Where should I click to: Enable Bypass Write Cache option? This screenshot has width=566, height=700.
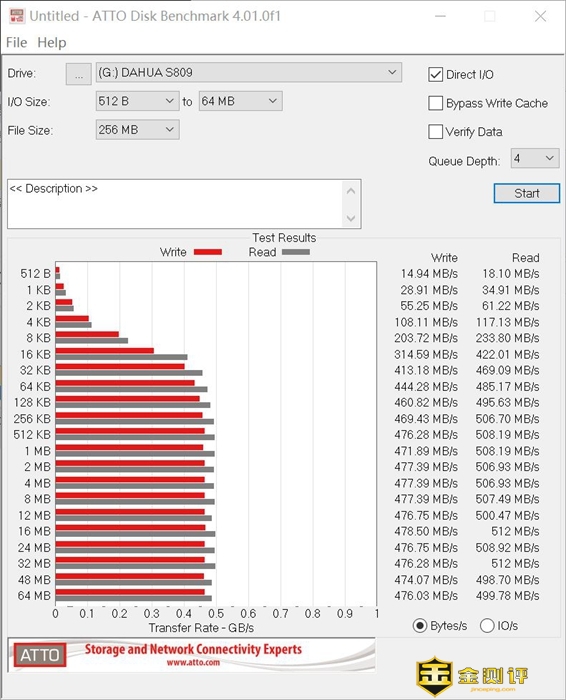tap(435, 103)
